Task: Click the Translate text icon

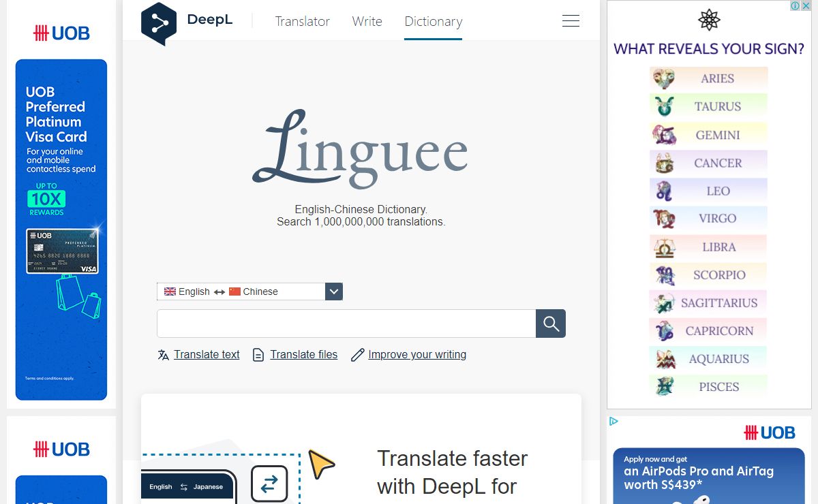Action: pyautogui.click(x=163, y=355)
